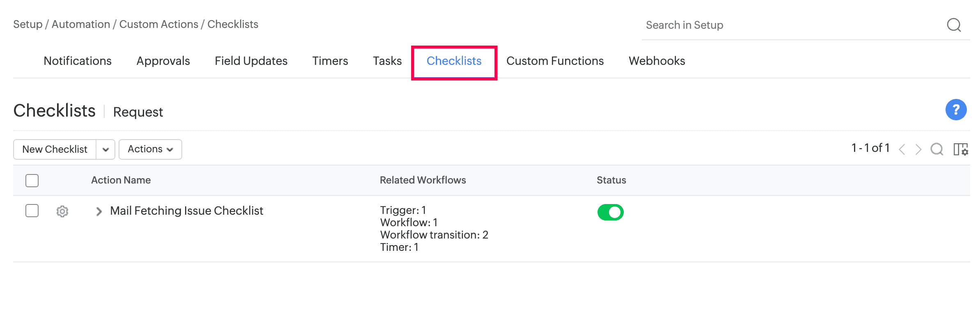
Task: Click the gear icon for Mail Fetching checklist
Action: (x=62, y=211)
